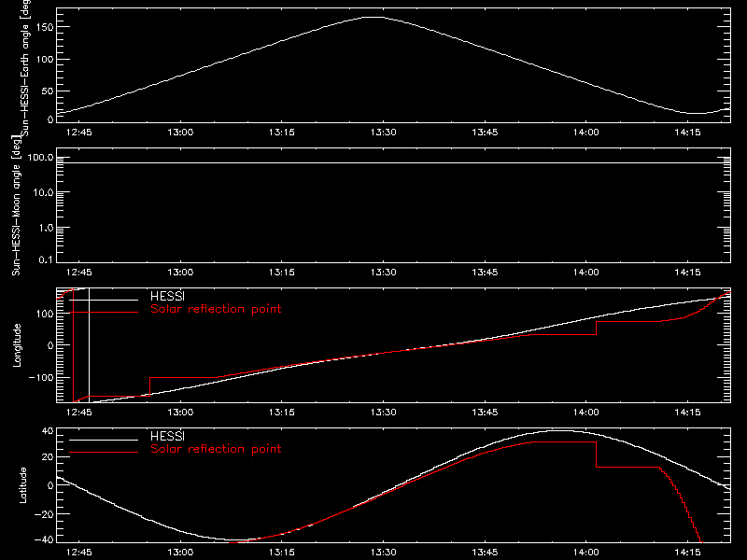Click the 'HESSI' legend label in Longitude plot
Screen dimensions: 747x560
point(167,296)
